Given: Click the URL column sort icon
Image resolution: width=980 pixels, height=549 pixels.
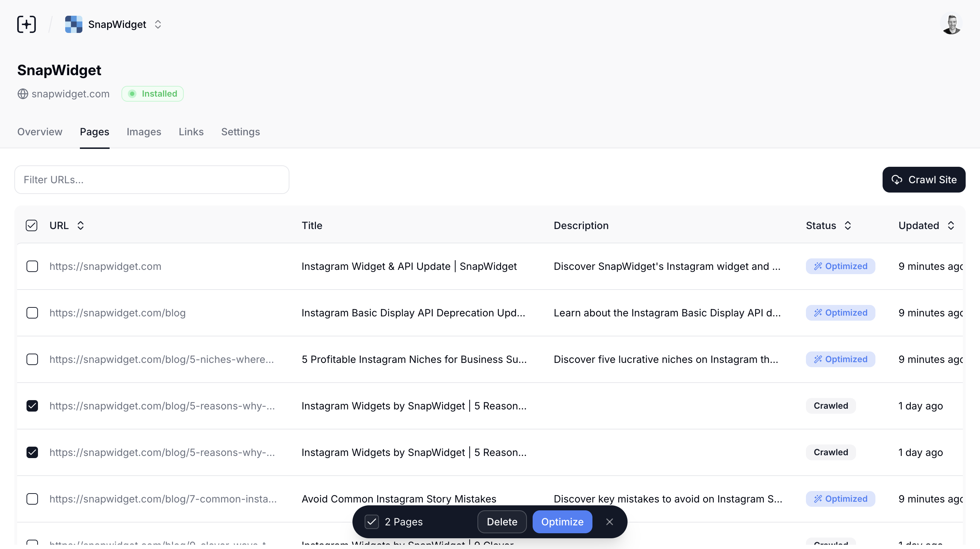Looking at the screenshot, I should pos(81,225).
